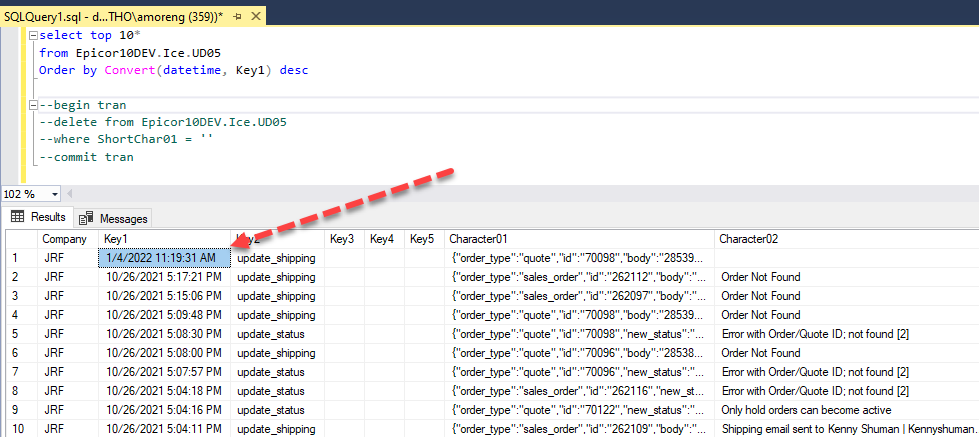Screen dimensions: 979x437
Task: Select cell 10/26/2021 5:09:48 PM
Action: click(164, 315)
